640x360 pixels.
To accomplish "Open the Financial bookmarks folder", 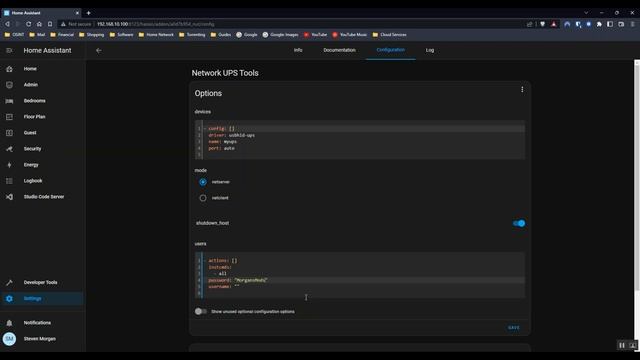I will point(62,35).
